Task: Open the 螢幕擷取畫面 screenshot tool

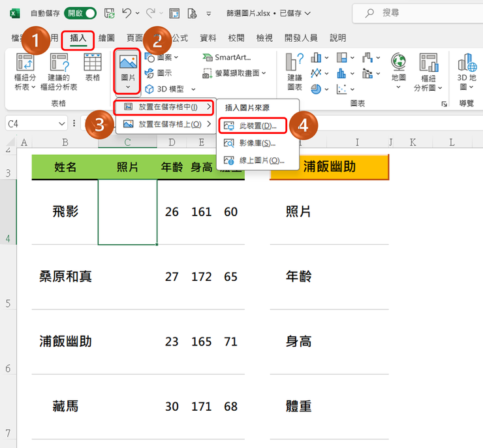Action: click(x=234, y=73)
